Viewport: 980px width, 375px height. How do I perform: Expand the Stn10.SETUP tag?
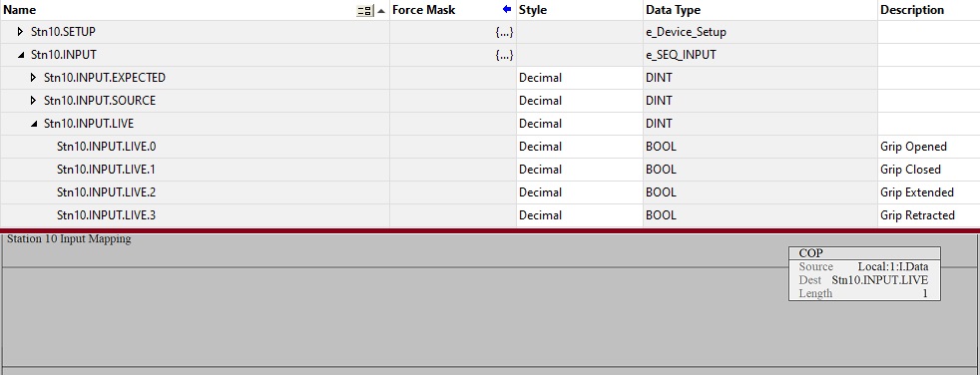coord(20,31)
